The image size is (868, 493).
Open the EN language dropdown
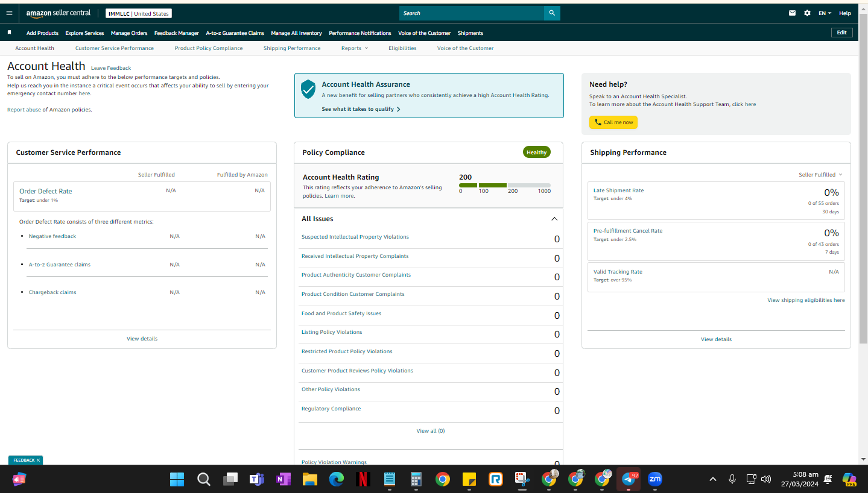pyautogui.click(x=825, y=13)
